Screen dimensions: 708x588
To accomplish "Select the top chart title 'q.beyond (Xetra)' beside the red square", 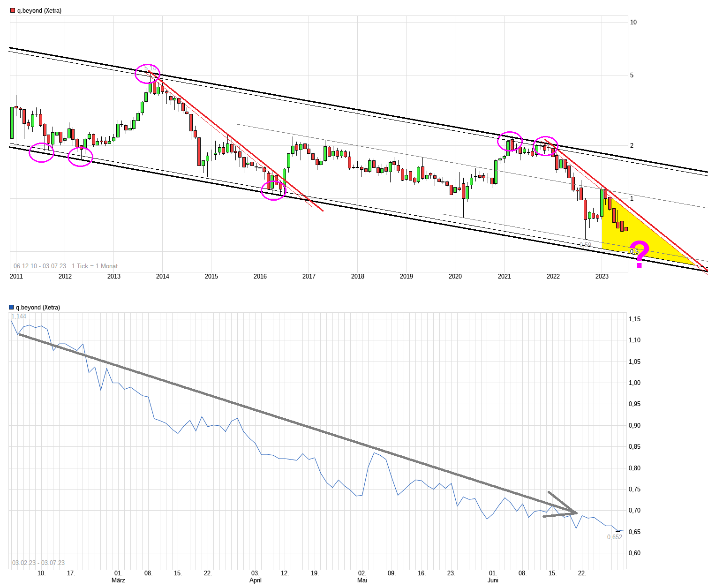I will coord(39,10).
